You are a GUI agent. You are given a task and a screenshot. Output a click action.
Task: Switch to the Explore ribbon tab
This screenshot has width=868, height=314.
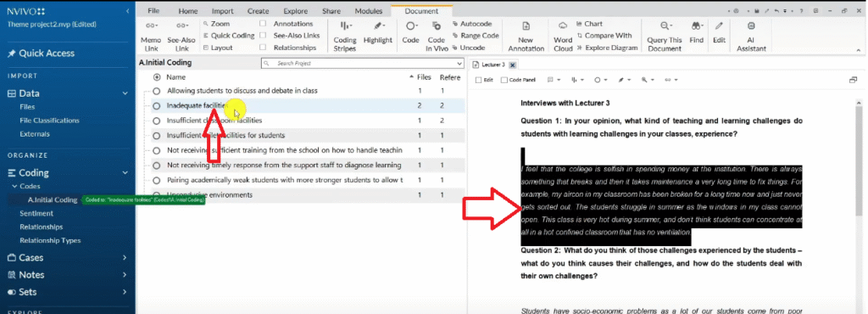point(295,11)
